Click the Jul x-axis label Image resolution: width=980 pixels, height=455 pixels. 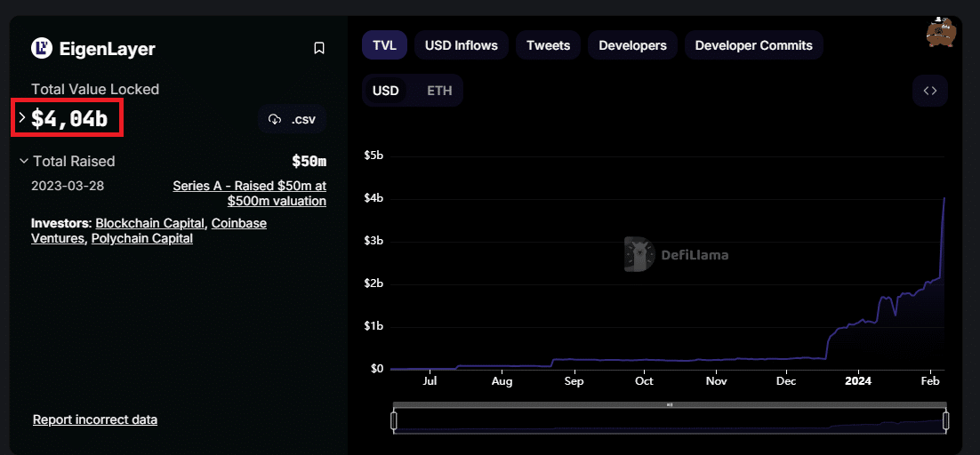[430, 380]
